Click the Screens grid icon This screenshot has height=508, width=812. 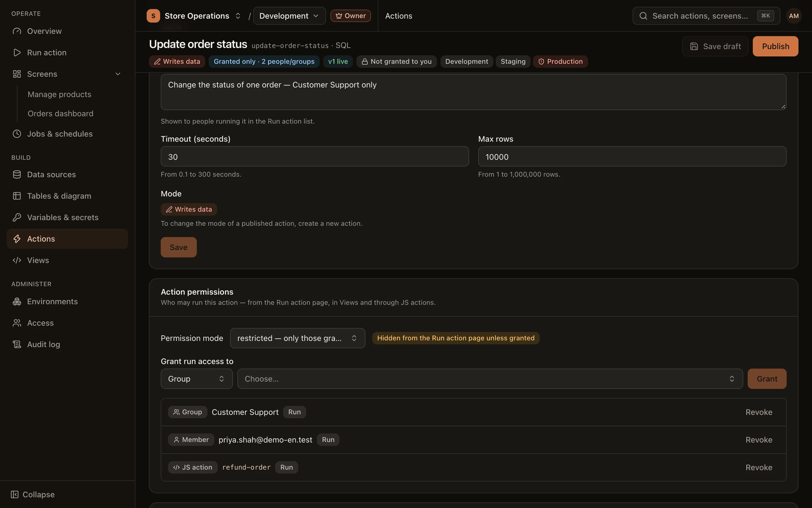click(x=17, y=74)
